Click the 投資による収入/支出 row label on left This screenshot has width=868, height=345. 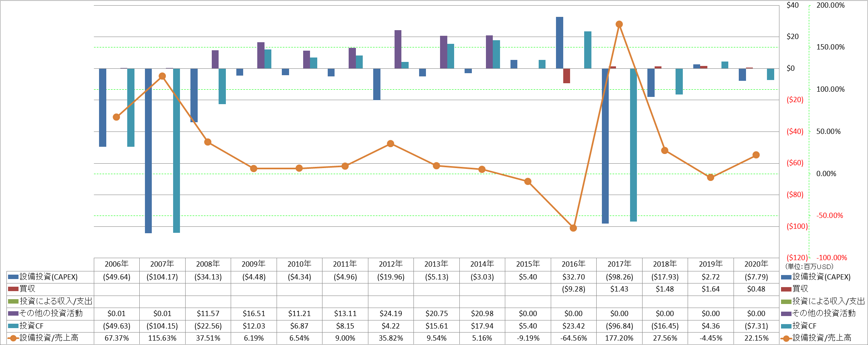56,301
